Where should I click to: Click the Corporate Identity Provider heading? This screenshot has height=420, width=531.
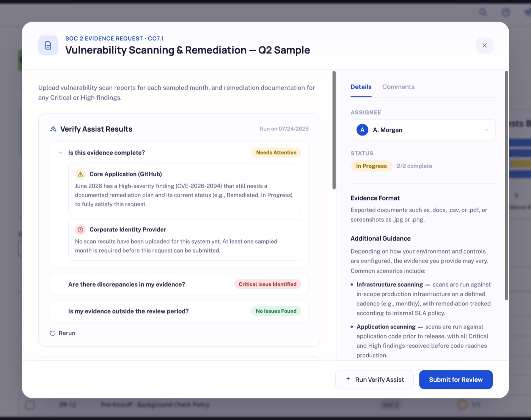pyautogui.click(x=128, y=230)
